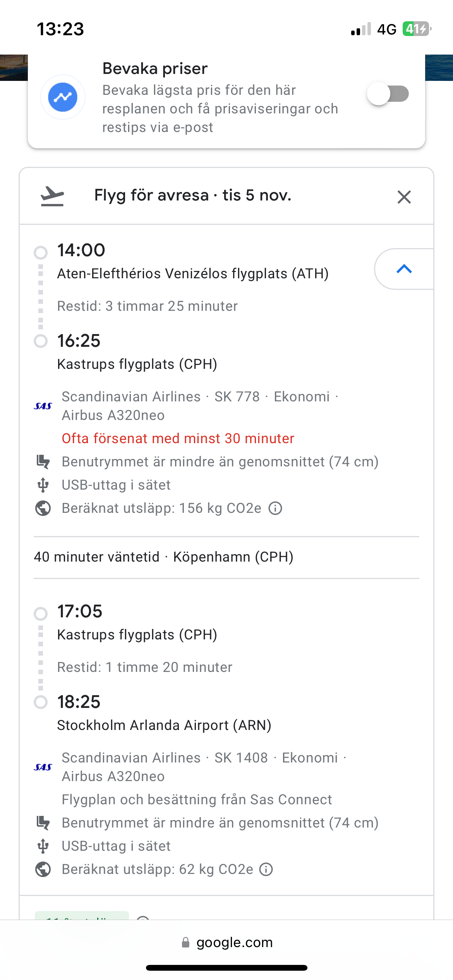Tap the battery indicator in status bar

coord(416,29)
